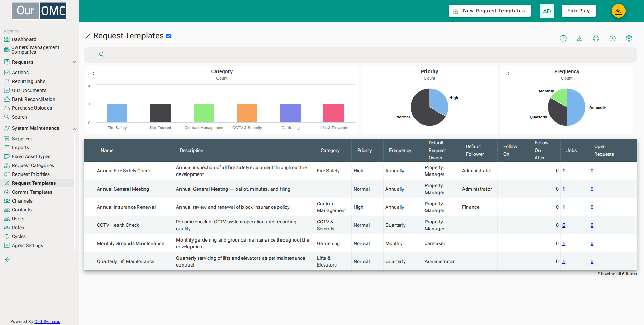This screenshot has height=325, width=644.
Task: Click the Request Priorities icon
Action: pyautogui.click(x=7, y=174)
